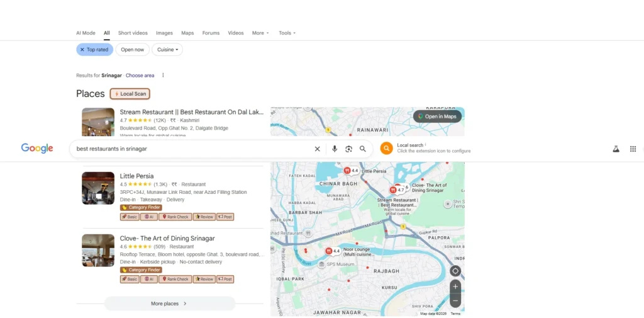
Task: Open Search Labs flask icon
Action: 616,149
